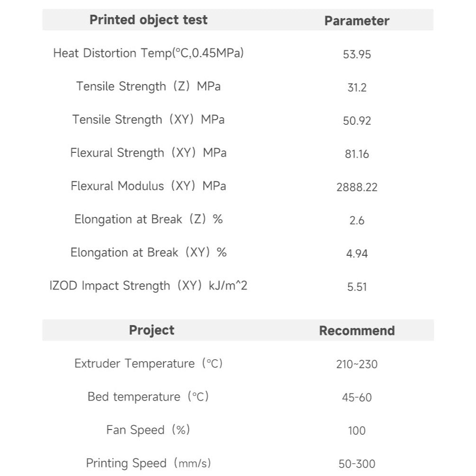Viewport: 476px width, 476px height.
Task: Select the Tensile Strength (XY) MPa label
Action: click(148, 119)
